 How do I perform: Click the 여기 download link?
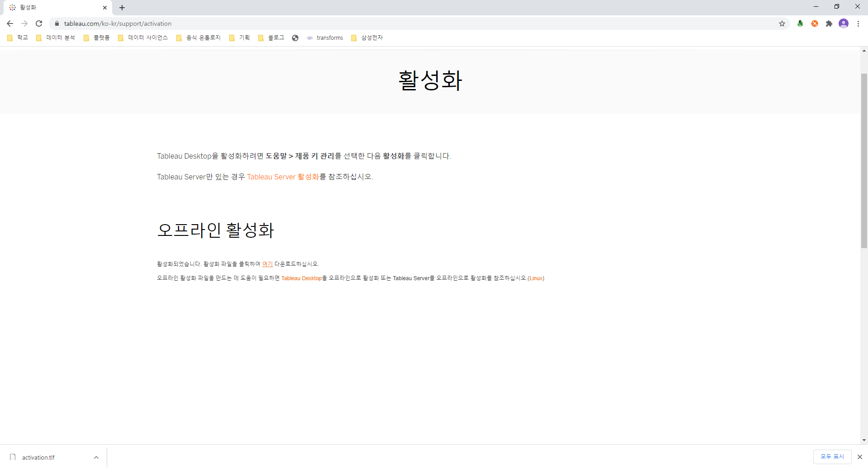tap(267, 264)
